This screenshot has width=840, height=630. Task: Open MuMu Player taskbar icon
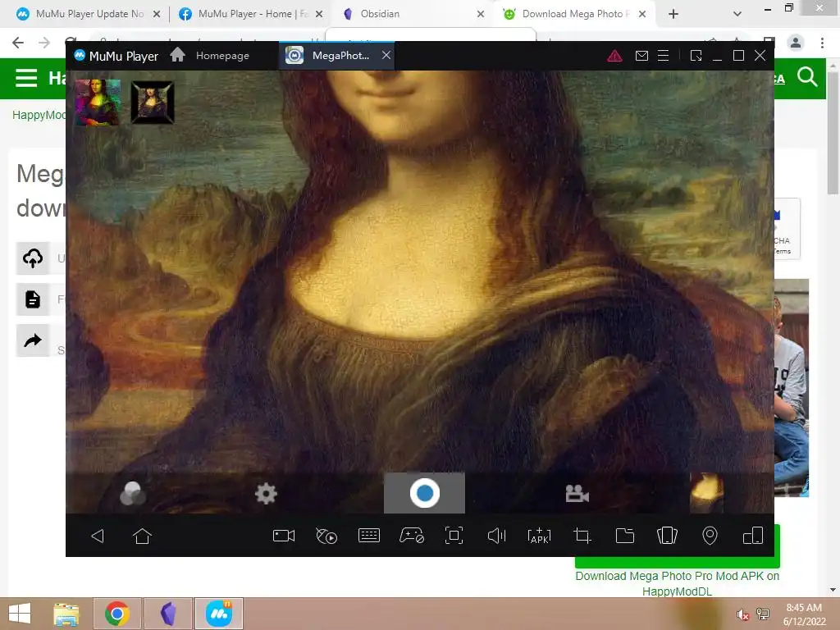click(219, 614)
